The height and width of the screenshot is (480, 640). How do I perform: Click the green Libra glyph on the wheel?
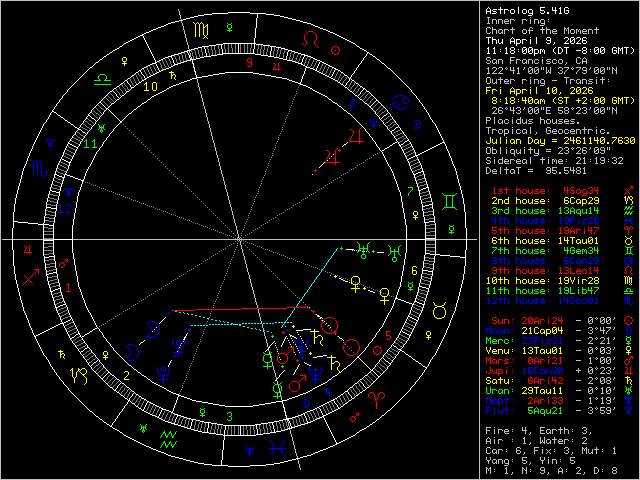(x=102, y=76)
